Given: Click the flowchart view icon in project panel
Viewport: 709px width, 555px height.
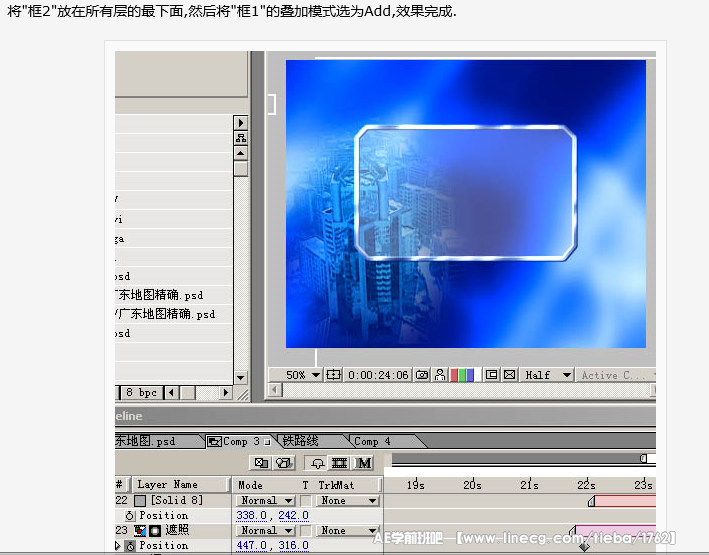Looking at the screenshot, I should (241, 138).
